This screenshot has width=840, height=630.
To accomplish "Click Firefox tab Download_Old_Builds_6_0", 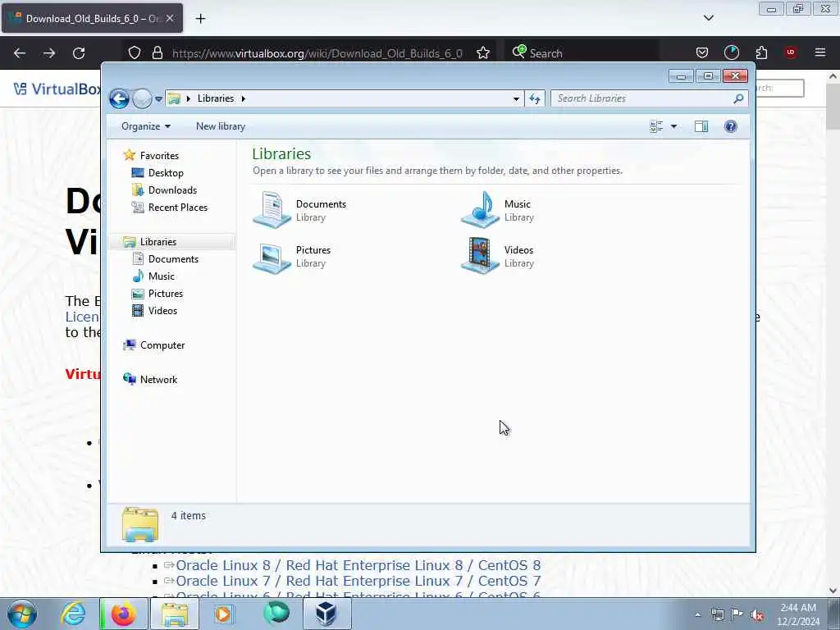I will pyautogui.click(x=92, y=18).
